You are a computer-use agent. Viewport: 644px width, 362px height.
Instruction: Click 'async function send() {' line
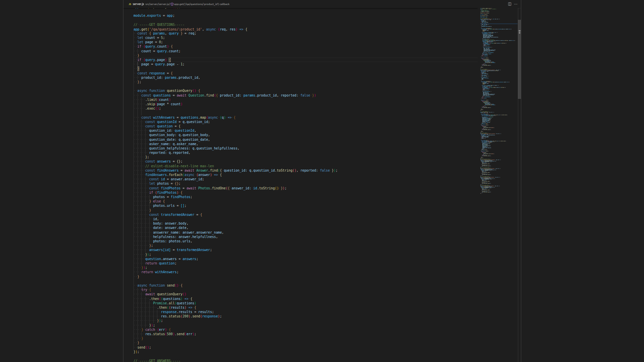[x=160, y=285]
